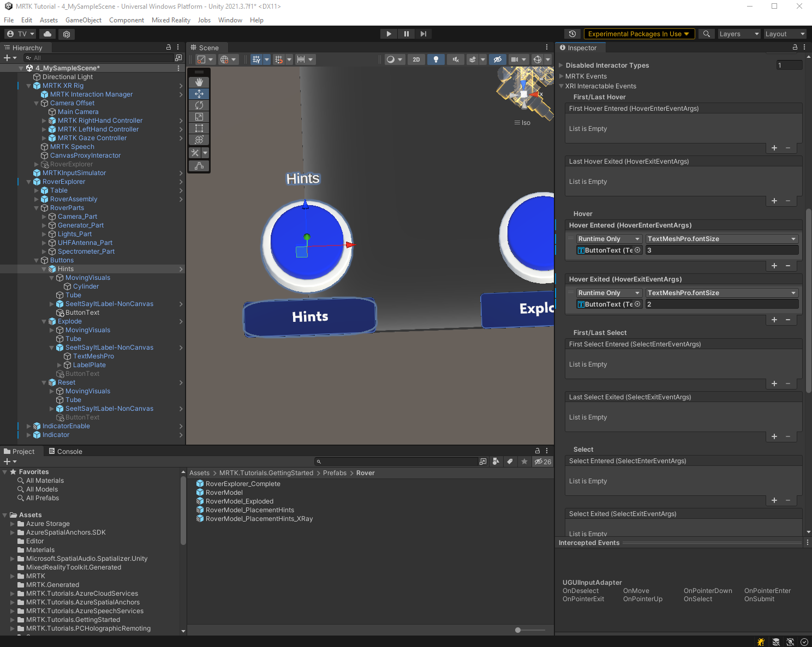The height and width of the screenshot is (647, 812).
Task: Toggle 2D view mode in Scene
Action: tap(416, 59)
